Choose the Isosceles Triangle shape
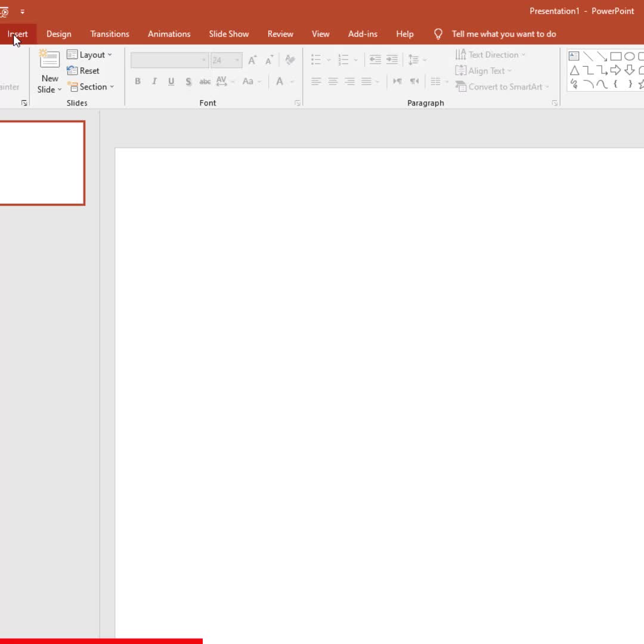The image size is (644, 644). point(574,70)
